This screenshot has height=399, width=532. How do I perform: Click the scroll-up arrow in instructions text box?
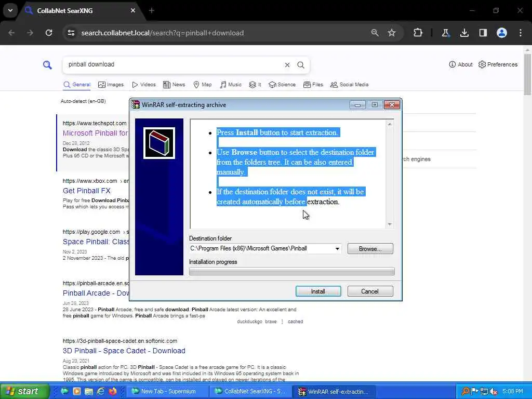tap(390, 124)
